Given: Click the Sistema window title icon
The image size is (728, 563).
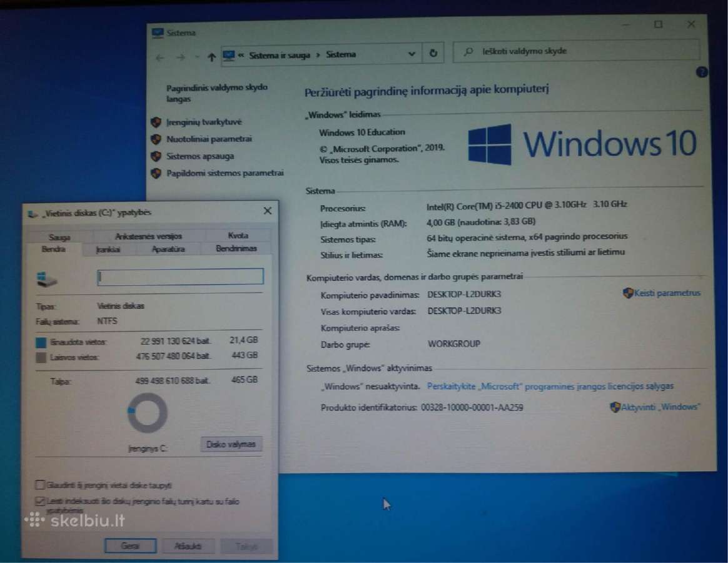Looking at the screenshot, I should point(158,33).
